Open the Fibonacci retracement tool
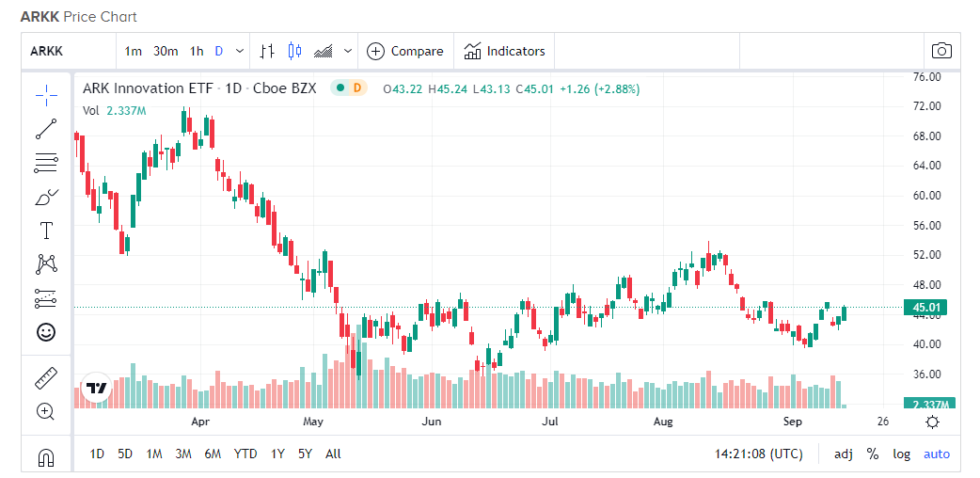Image resolution: width=980 pixels, height=478 pixels. tap(46, 163)
